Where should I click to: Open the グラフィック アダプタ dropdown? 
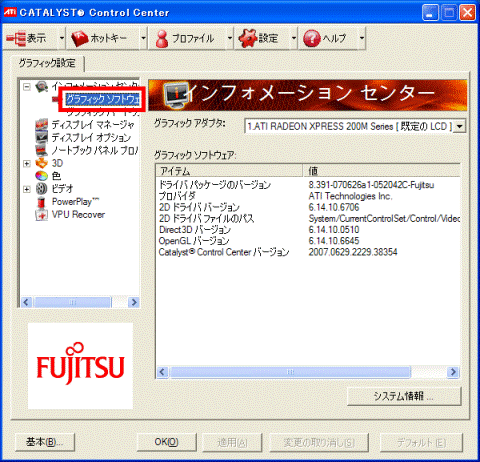click(x=460, y=127)
